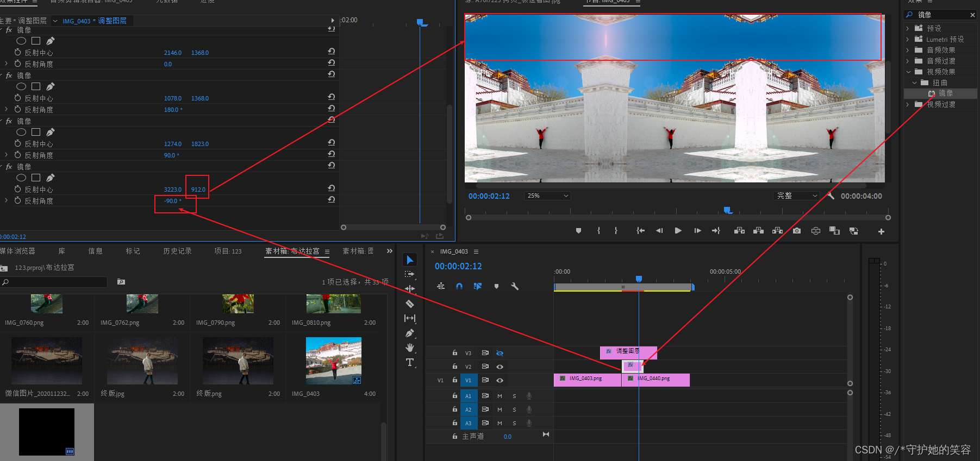
Task: Click Mark Out button in monitor
Action: 616,231
